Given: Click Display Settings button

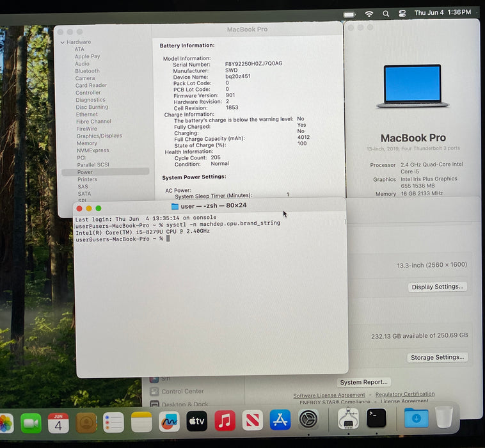Looking at the screenshot, I should tap(438, 287).
